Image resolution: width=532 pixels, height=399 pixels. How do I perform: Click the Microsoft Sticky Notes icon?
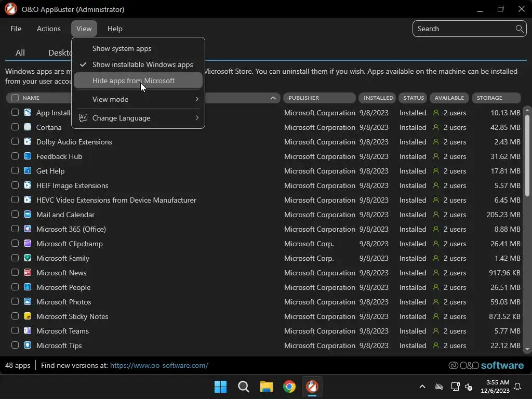(28, 316)
